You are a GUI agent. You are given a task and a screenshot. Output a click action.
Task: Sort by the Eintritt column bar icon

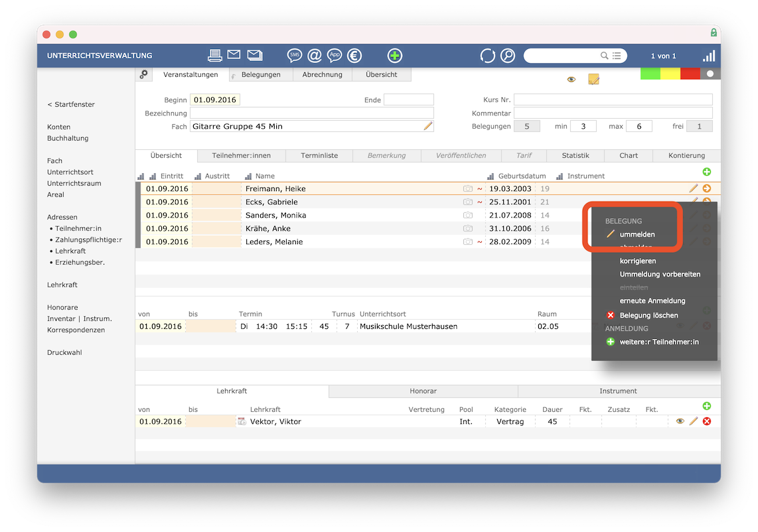click(153, 176)
